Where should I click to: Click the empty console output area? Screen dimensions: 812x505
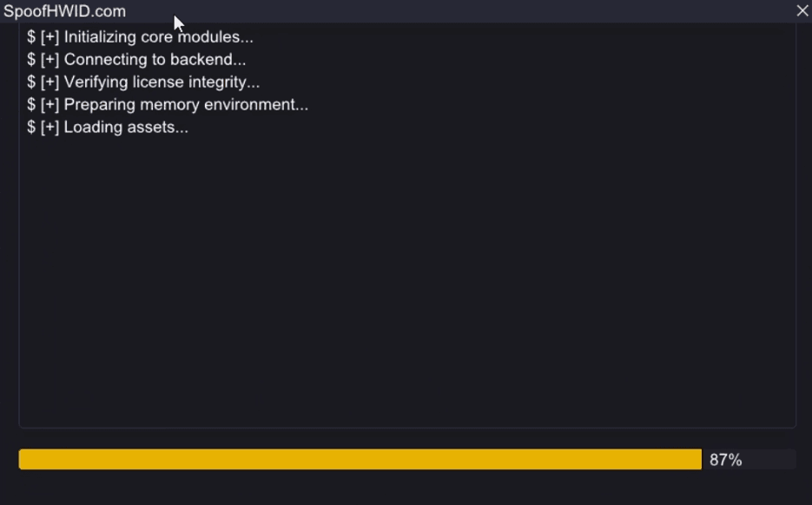[407, 280]
